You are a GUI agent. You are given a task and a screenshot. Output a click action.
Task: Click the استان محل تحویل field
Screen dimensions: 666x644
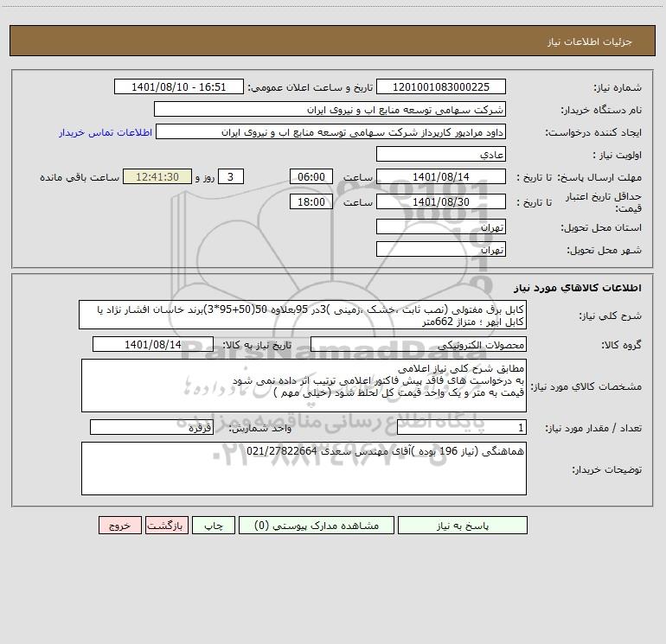[x=441, y=227]
